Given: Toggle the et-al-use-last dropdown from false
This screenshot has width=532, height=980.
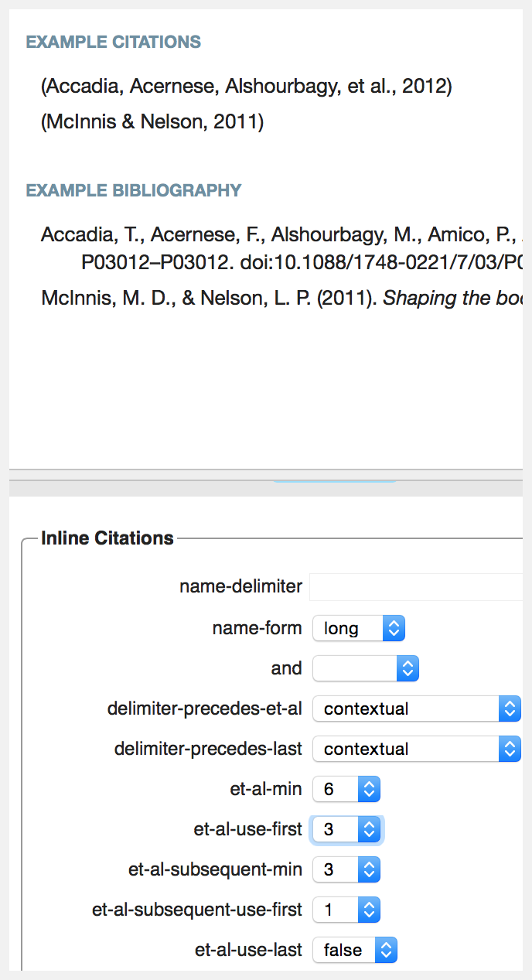Looking at the screenshot, I should click(354, 950).
